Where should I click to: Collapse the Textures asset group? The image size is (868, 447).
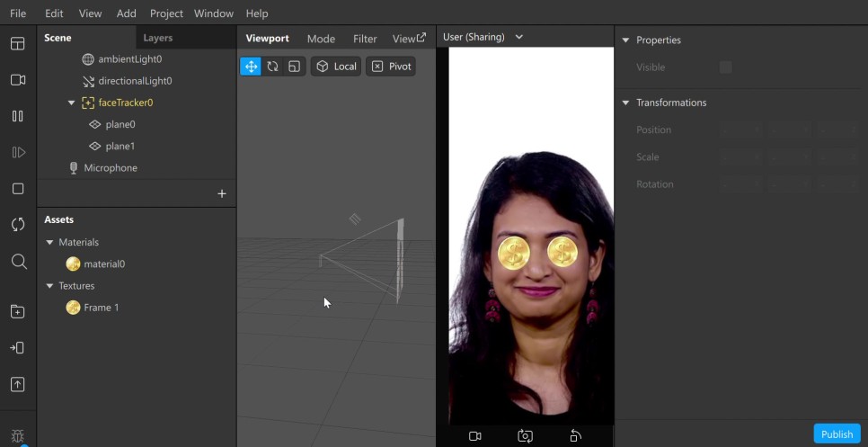pyautogui.click(x=49, y=286)
